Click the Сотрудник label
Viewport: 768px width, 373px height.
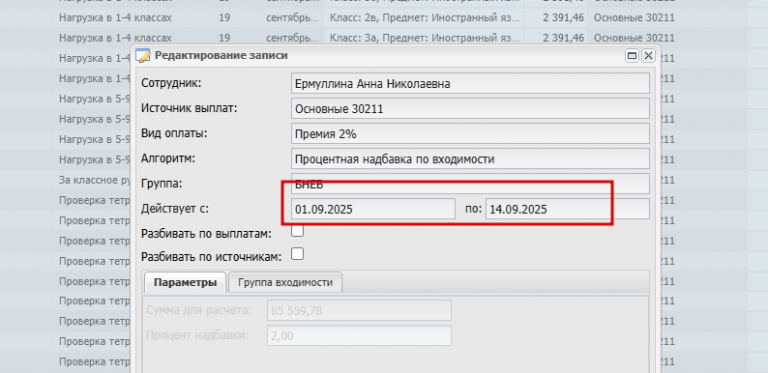[x=171, y=83]
